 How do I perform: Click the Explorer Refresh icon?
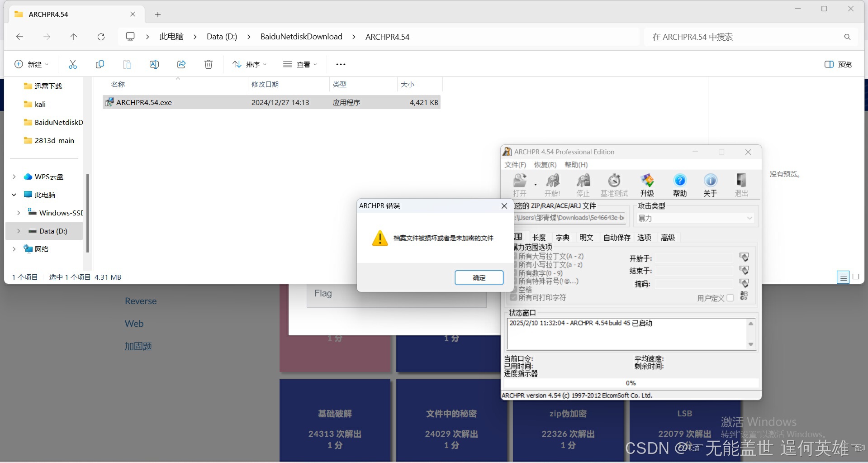[101, 37]
